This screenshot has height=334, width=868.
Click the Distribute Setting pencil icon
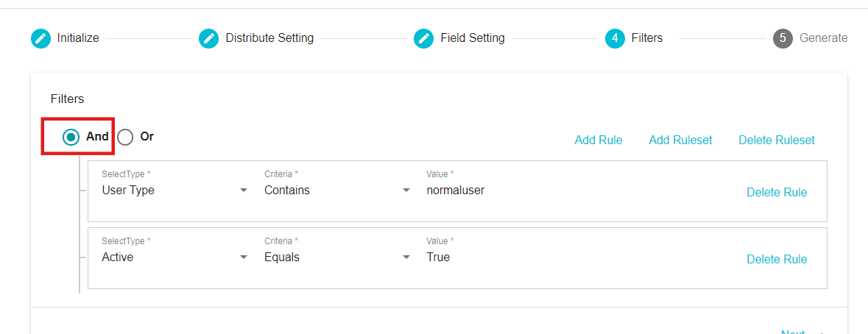pos(208,38)
